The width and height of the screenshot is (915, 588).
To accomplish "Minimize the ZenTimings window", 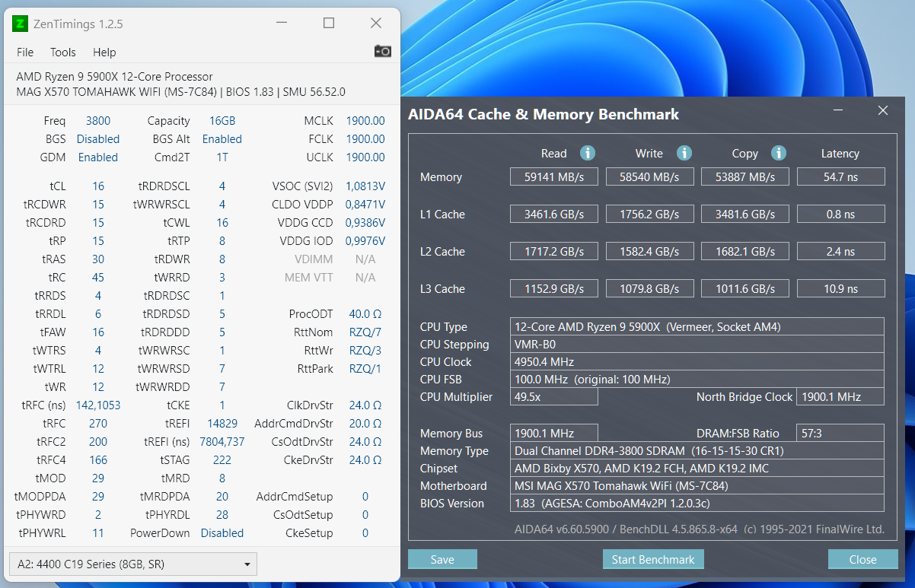I will point(281,24).
